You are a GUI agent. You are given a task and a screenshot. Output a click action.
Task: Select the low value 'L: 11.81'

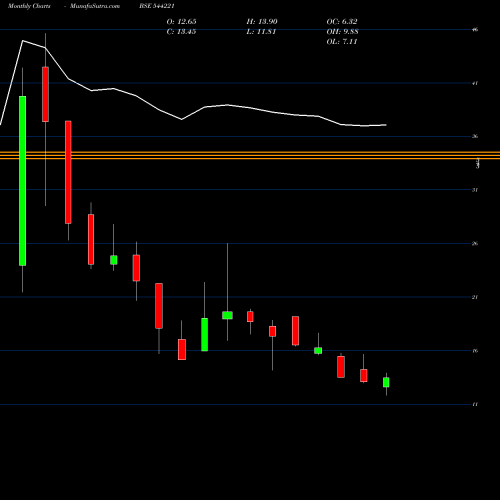click(x=261, y=32)
